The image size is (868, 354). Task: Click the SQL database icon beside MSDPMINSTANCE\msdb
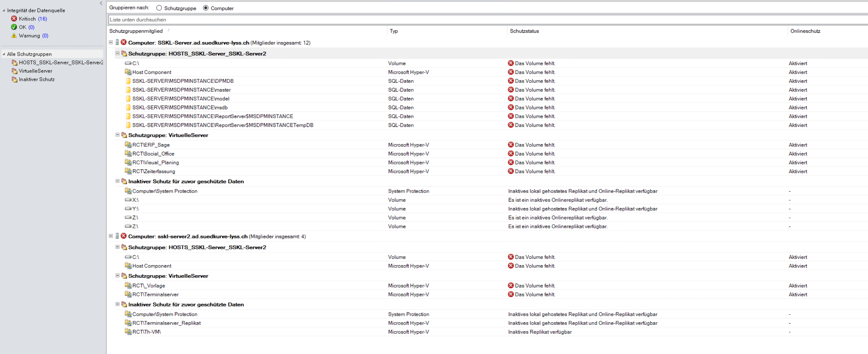pos(128,107)
